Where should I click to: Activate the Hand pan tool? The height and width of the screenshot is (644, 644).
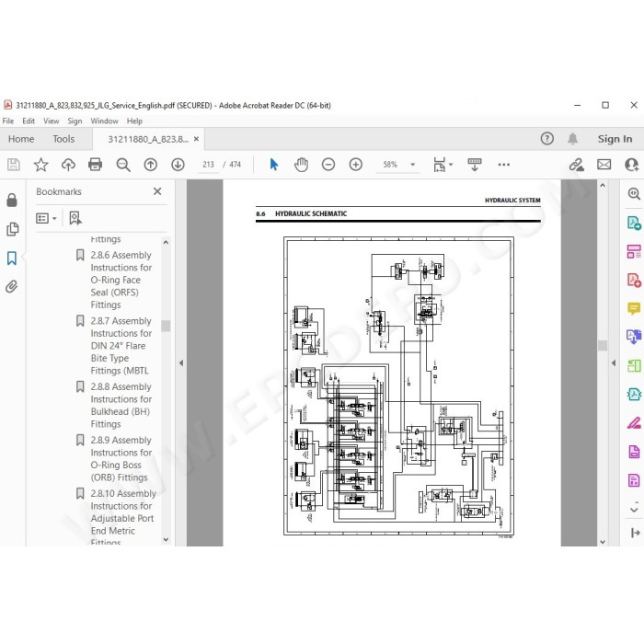coord(301,165)
